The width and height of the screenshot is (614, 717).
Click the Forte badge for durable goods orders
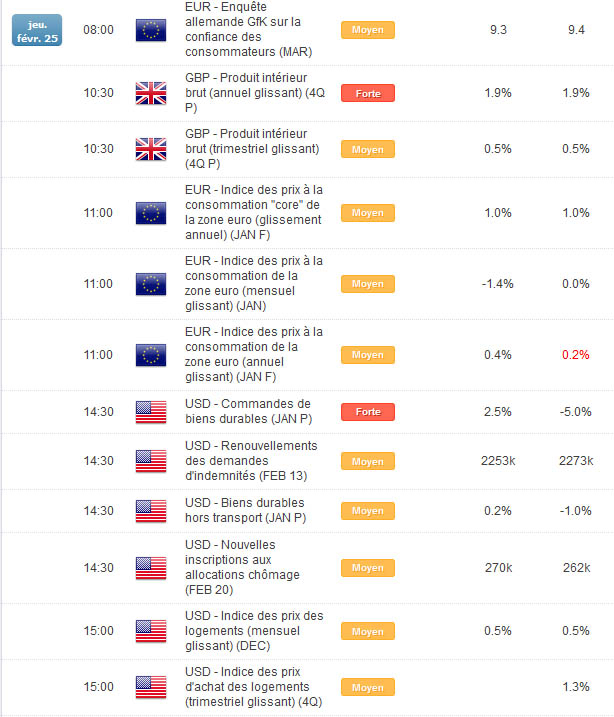pos(367,412)
